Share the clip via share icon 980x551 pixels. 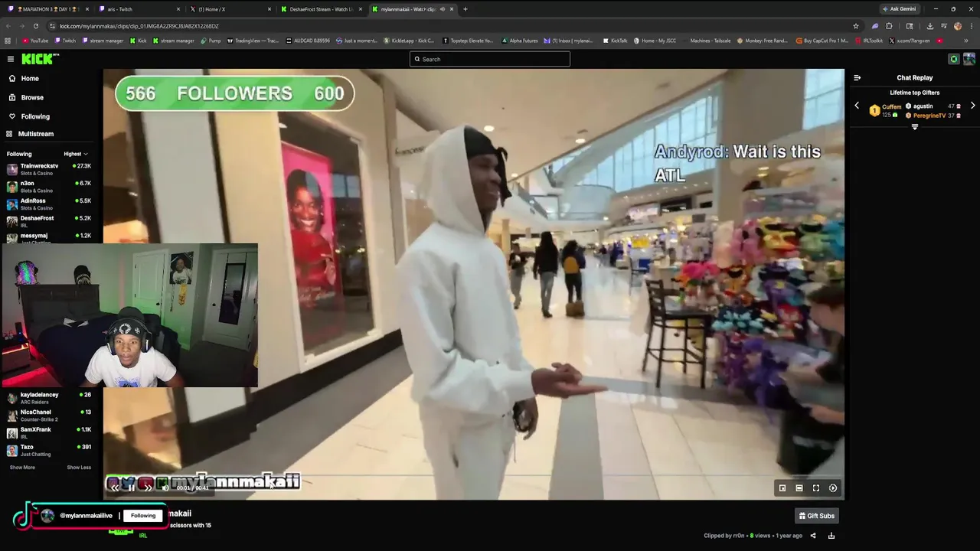point(813,536)
